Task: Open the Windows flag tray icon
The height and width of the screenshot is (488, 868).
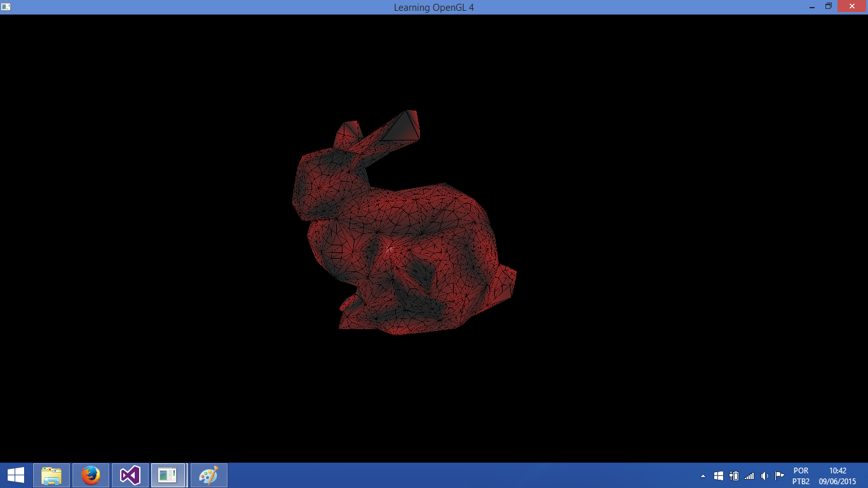Action: click(719, 476)
